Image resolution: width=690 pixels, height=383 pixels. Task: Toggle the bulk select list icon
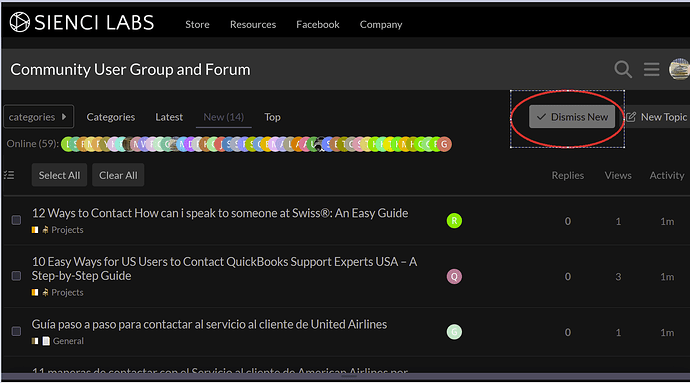[9, 175]
